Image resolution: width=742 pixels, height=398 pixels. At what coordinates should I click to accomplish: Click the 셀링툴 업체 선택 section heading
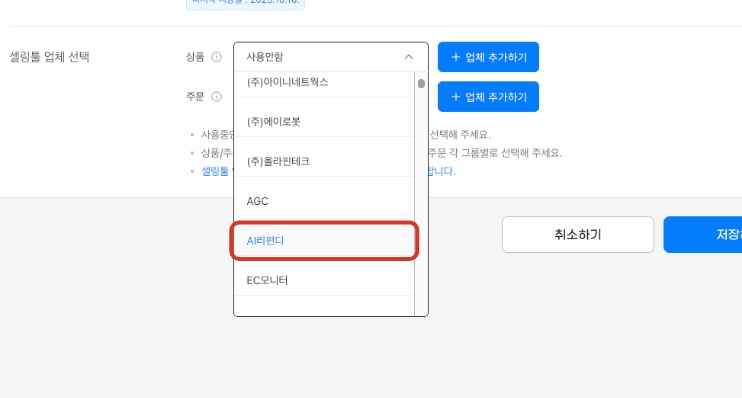tap(49, 57)
